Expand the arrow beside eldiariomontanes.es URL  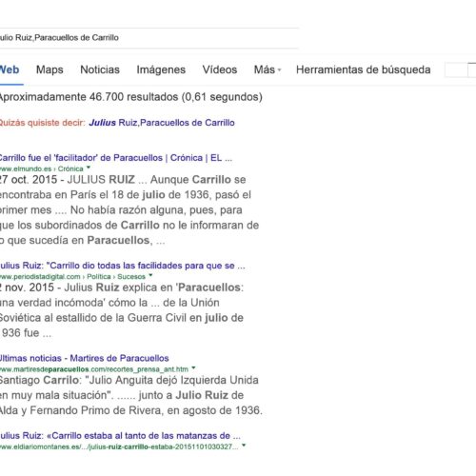[244, 446]
